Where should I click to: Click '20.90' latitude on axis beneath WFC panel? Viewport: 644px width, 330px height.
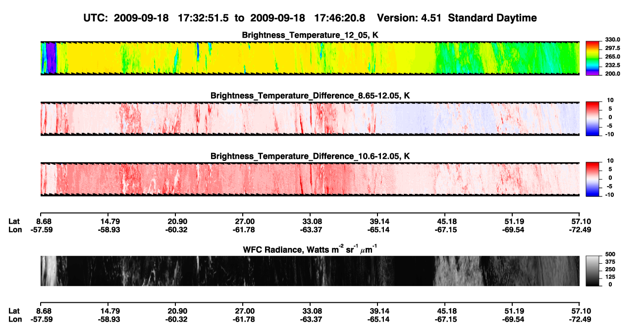coord(177,311)
